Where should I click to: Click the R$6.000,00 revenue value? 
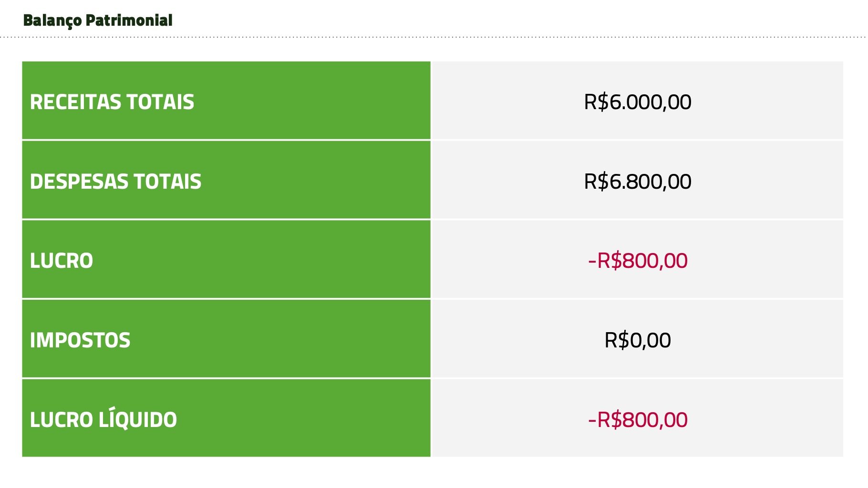637,102
